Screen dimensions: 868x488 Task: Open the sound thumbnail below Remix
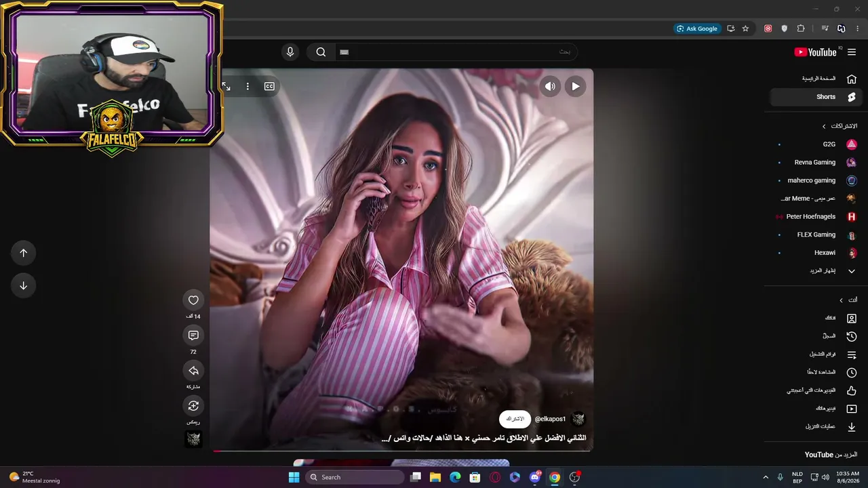193,439
